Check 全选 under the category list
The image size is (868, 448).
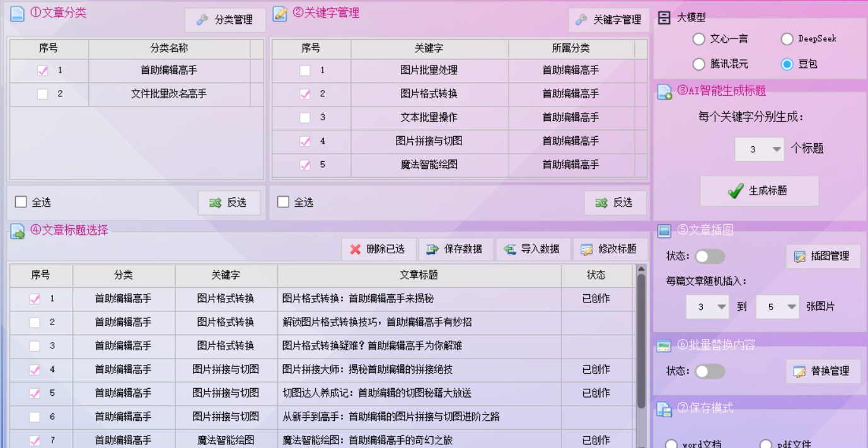point(21,202)
